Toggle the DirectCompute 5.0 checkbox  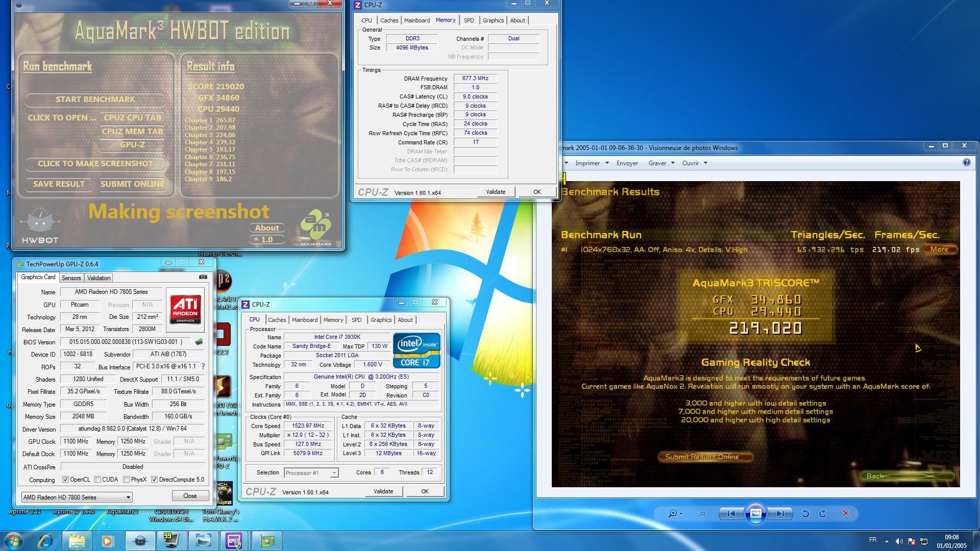(x=154, y=480)
